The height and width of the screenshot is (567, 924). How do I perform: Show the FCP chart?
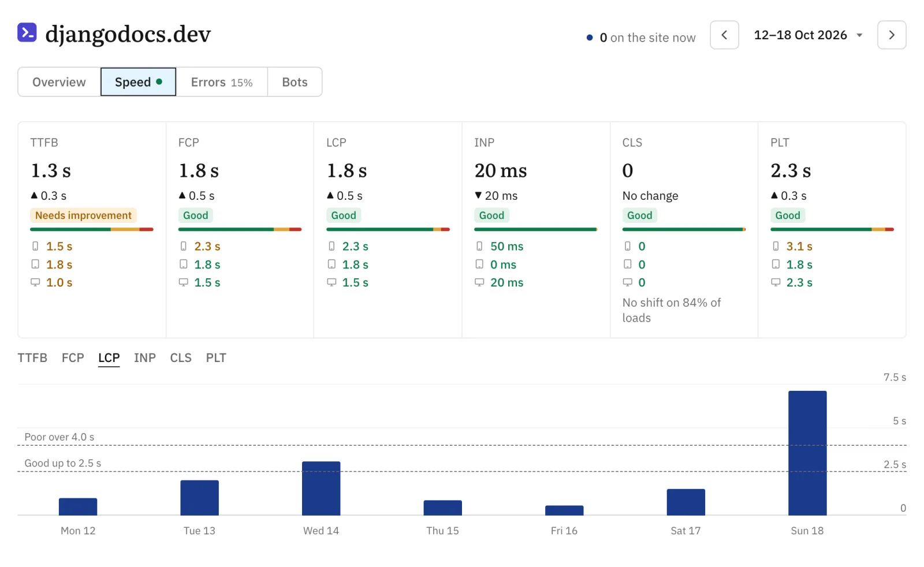coord(73,358)
